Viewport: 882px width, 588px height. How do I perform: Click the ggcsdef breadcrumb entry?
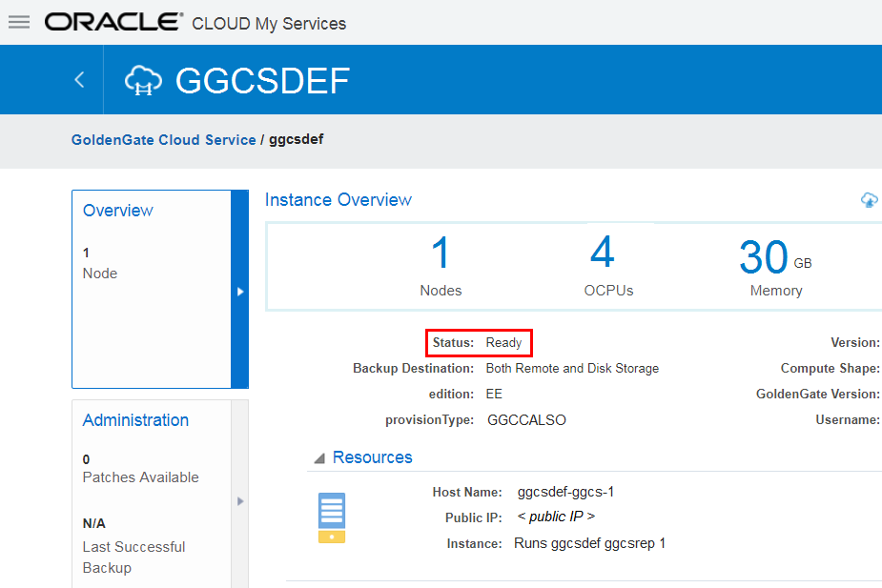tap(296, 139)
